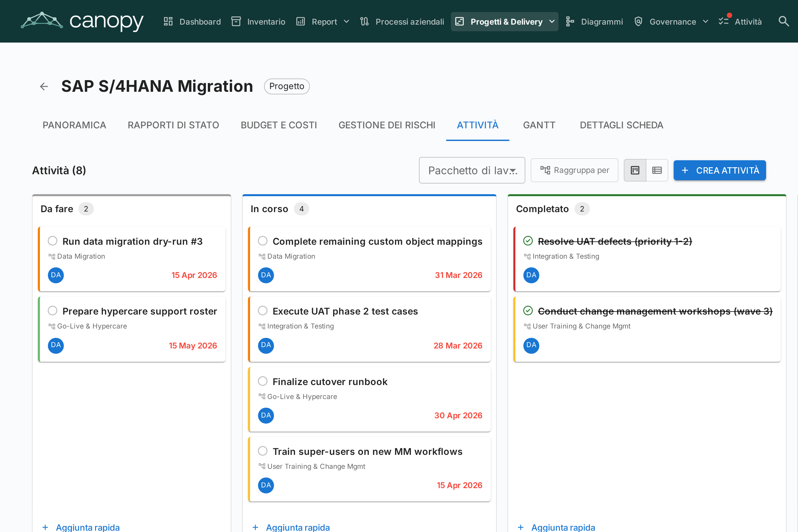This screenshot has width=798, height=532.
Task: Click the Diagrammi icon
Action: (570, 21)
